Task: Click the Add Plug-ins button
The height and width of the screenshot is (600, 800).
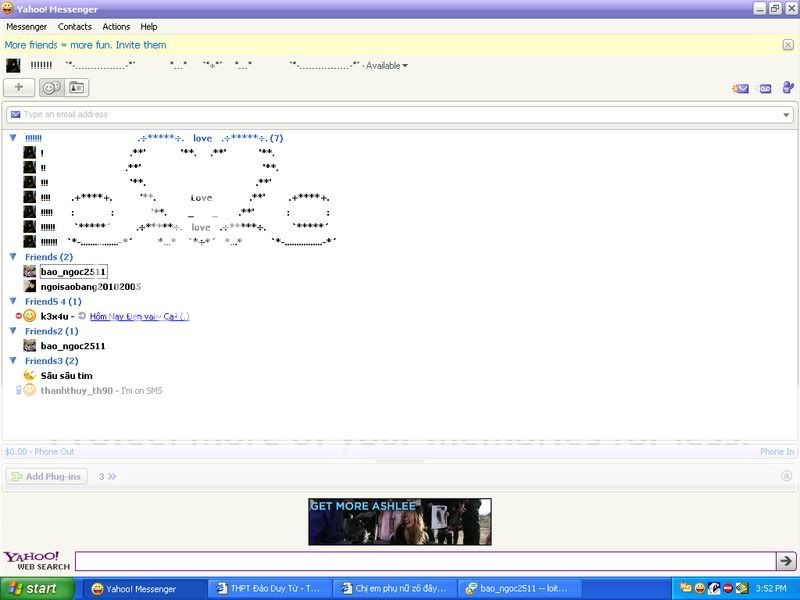Action: pos(47,477)
